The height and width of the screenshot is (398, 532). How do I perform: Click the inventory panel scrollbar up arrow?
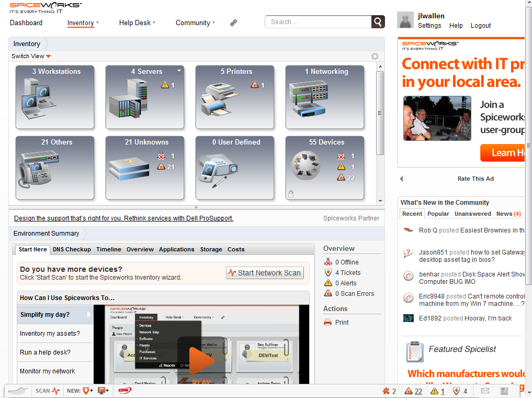[x=380, y=67]
